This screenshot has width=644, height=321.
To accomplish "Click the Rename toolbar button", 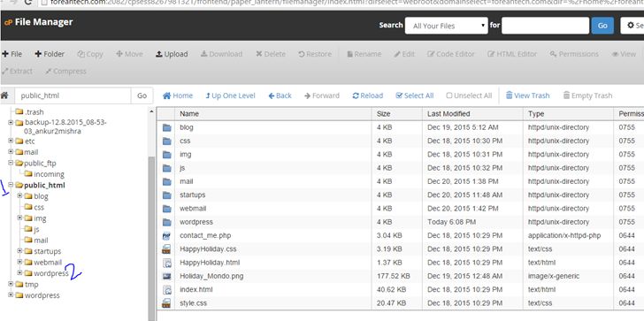I will 364,54.
